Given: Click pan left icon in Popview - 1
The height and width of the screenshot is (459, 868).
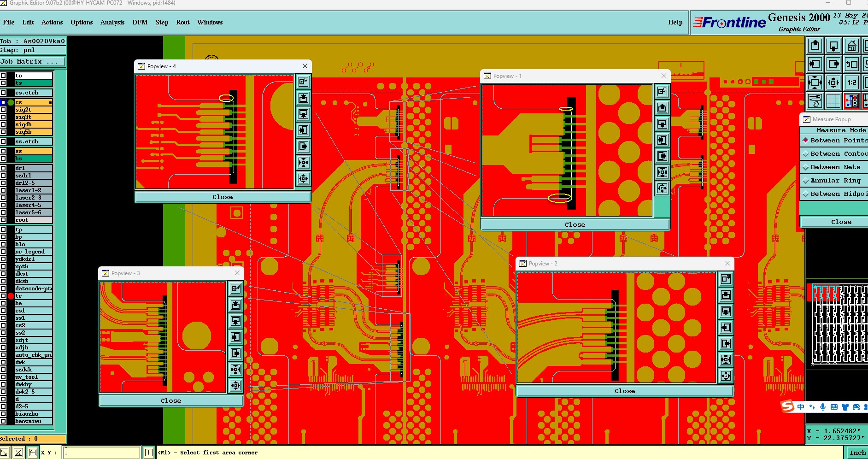Looking at the screenshot, I should pos(662,140).
